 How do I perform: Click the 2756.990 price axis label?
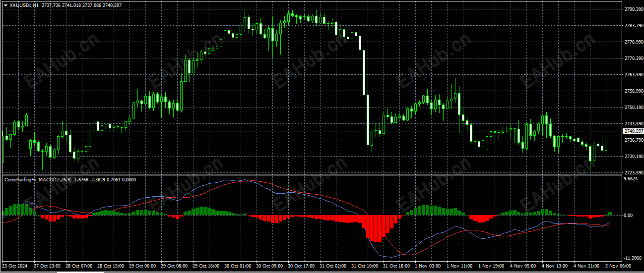click(633, 91)
